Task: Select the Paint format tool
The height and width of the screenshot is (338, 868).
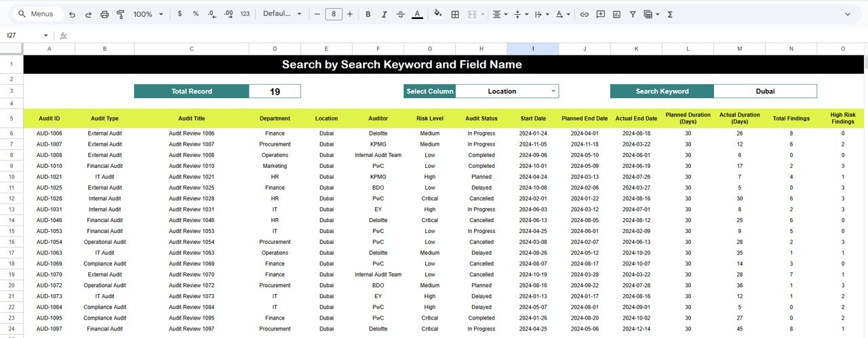Action: click(121, 14)
